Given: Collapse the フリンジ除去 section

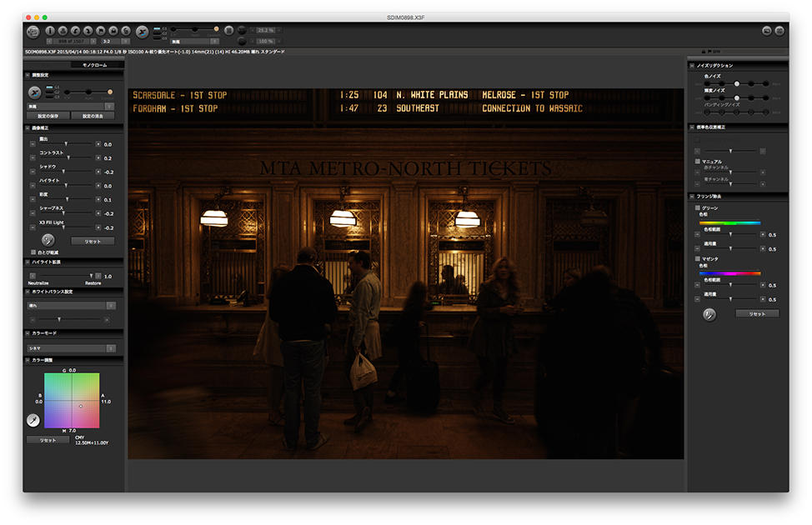Looking at the screenshot, I should pyautogui.click(x=692, y=196).
